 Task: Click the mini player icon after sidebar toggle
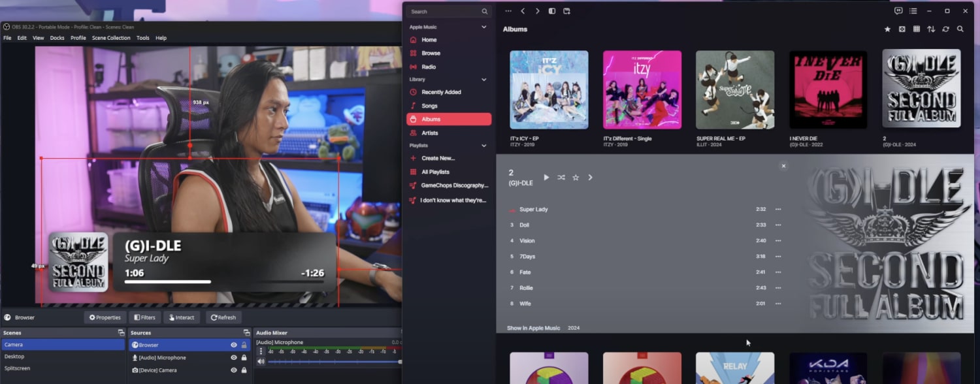coord(567,11)
